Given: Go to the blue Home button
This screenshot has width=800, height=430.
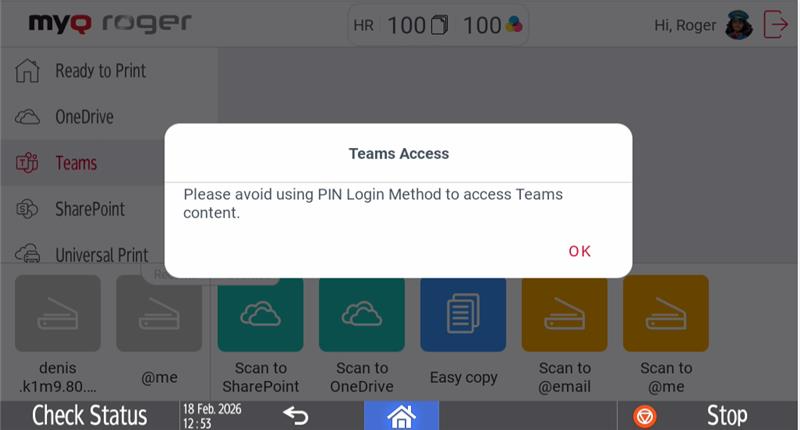Looking at the screenshot, I should pos(401,415).
